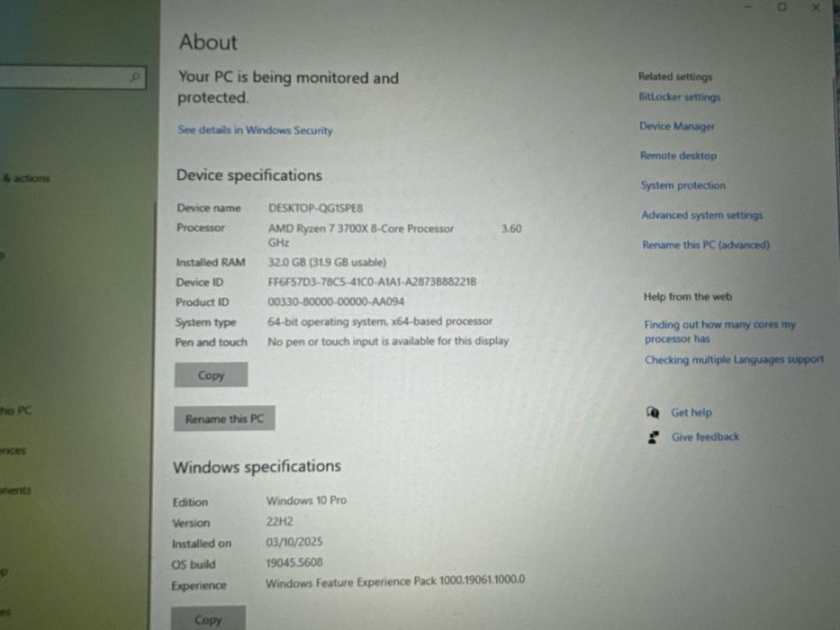
Task: Select the 22H2 version value
Action: tap(280, 521)
